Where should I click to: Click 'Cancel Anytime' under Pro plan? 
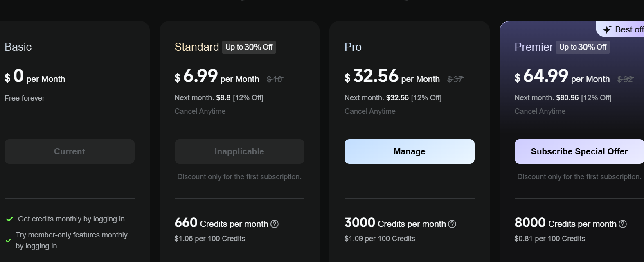tap(370, 111)
